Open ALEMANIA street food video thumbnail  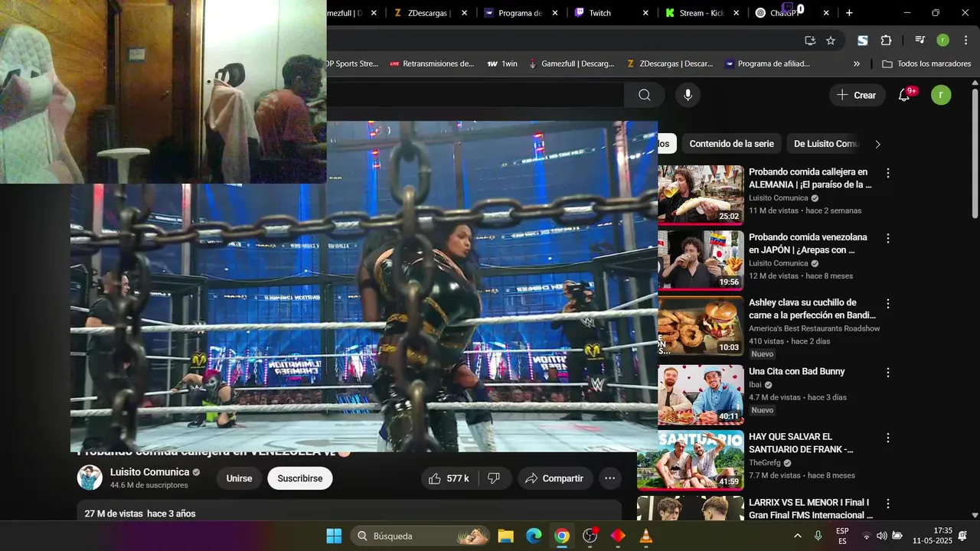tap(701, 194)
